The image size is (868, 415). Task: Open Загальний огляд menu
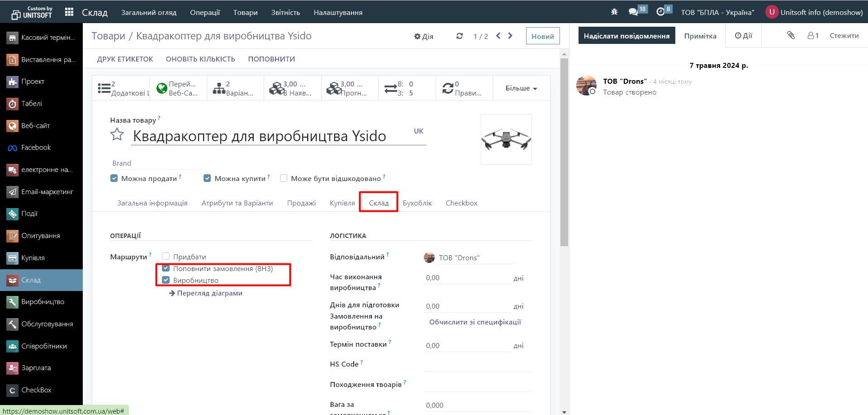(149, 12)
